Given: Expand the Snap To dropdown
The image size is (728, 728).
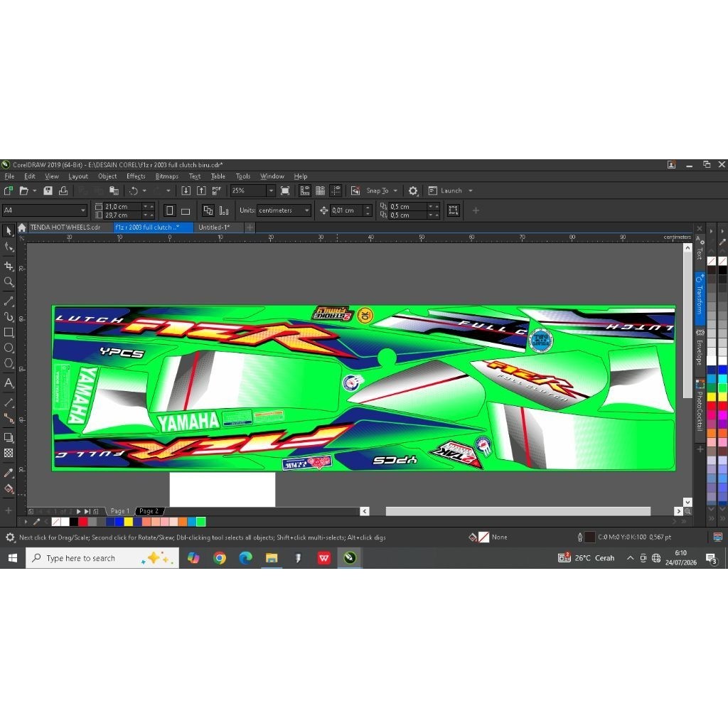Looking at the screenshot, I should pyautogui.click(x=395, y=191).
